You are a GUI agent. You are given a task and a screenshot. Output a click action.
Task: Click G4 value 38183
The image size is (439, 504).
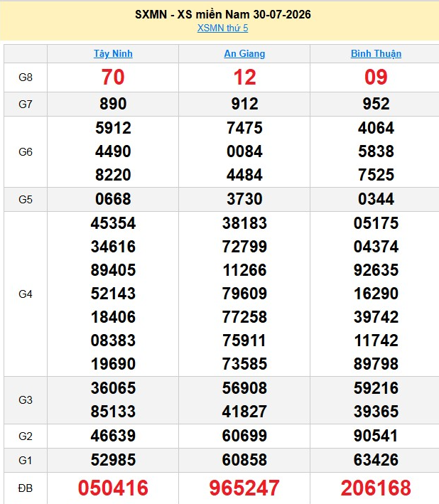coord(244,223)
